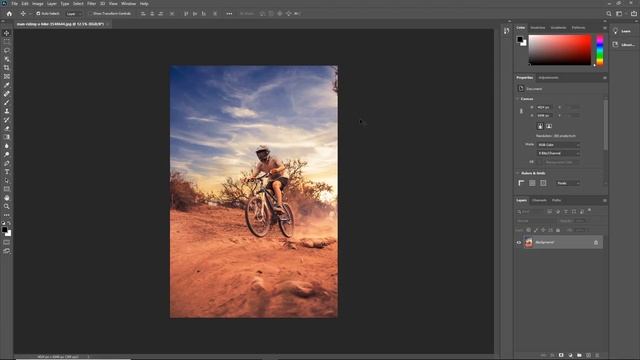Toggle the rulers button in Rulers & Grids
This screenshot has height=360, width=640.
pos(521,183)
